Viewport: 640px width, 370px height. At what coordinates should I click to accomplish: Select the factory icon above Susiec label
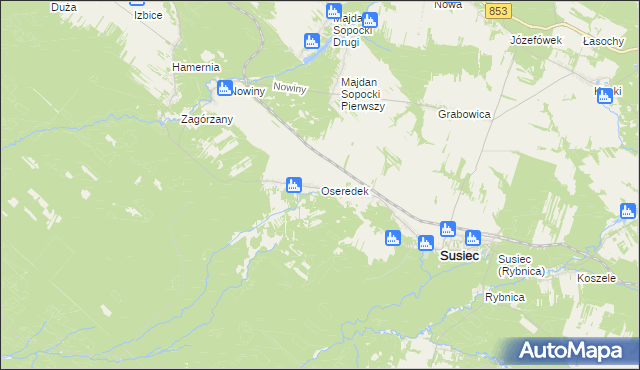(448, 229)
